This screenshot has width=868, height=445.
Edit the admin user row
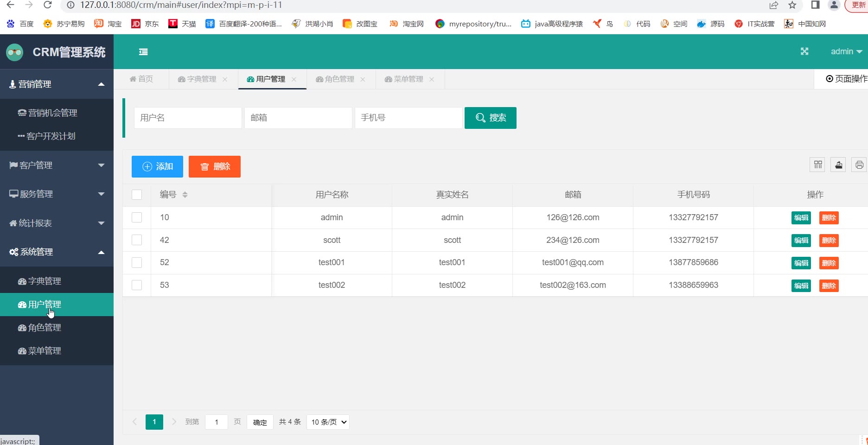(801, 218)
